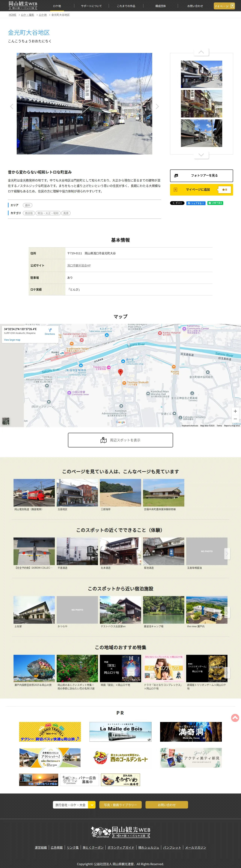The width and height of the screenshot is (241, 868).
Task: Click 写真・動画ライブラリー footer button
Action: (120, 805)
